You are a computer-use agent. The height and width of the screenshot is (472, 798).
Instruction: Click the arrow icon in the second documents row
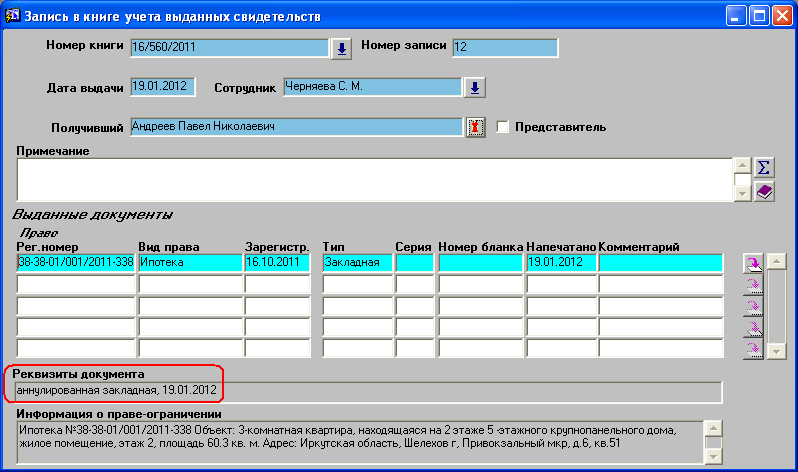pos(753,285)
